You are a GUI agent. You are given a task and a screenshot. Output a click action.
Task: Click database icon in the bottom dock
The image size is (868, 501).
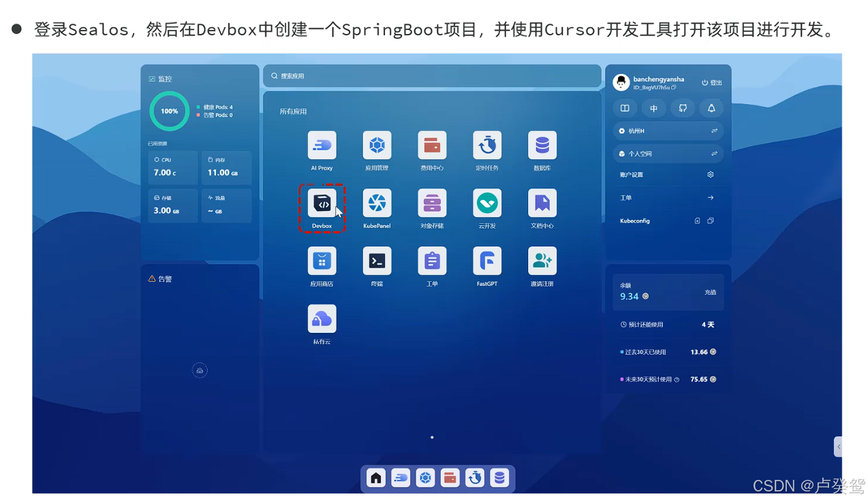[x=499, y=478]
